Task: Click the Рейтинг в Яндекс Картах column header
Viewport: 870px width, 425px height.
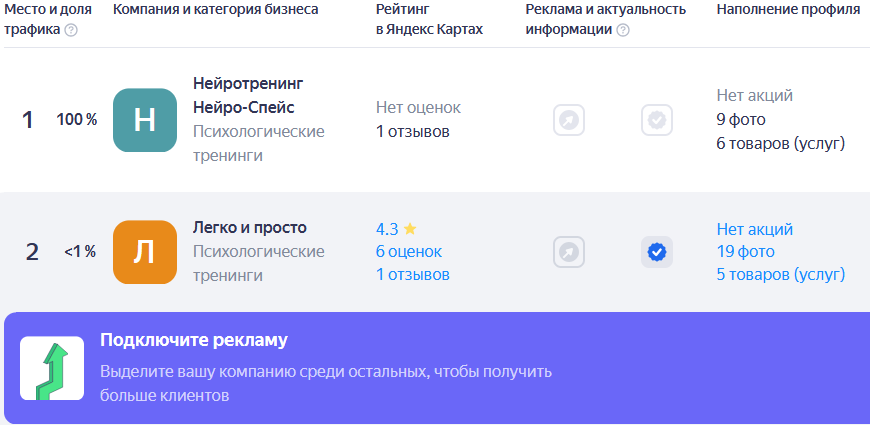Action: click(429, 19)
